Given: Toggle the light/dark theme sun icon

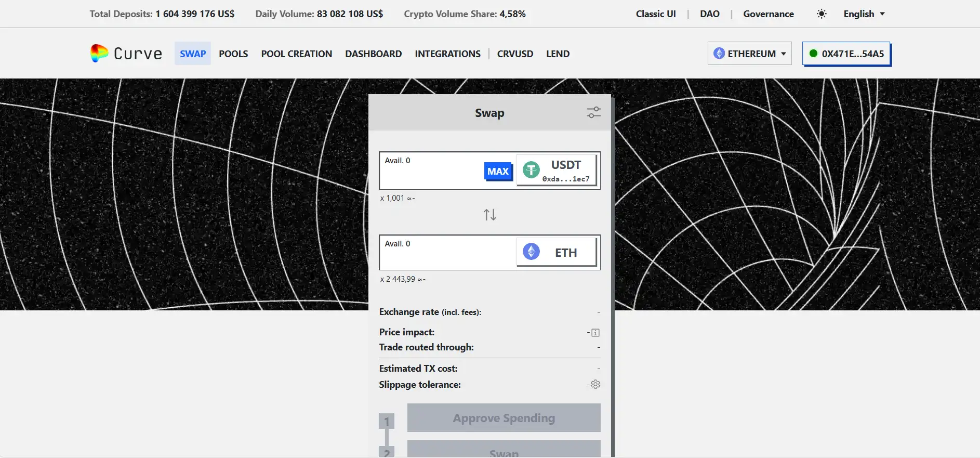Looking at the screenshot, I should (x=822, y=14).
